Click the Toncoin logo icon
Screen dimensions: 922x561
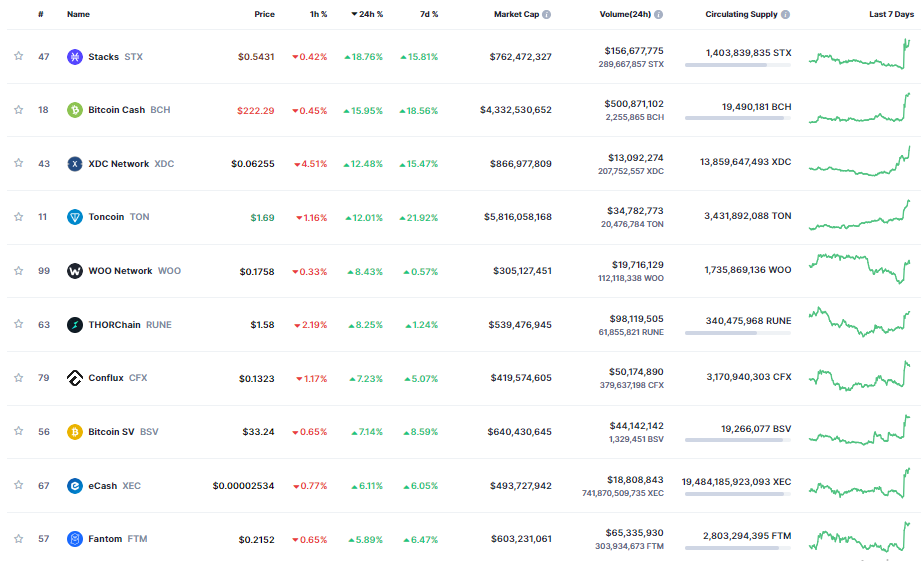tap(74, 217)
